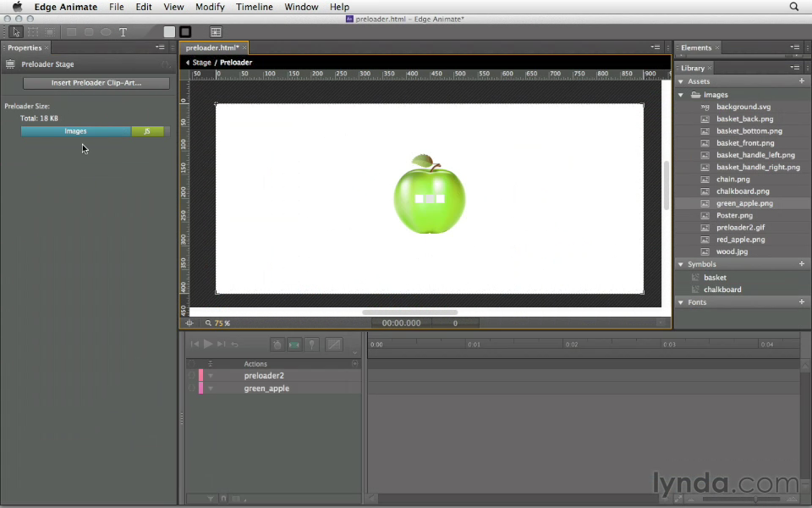Click Insert Preloader Clip-Art button
Image resolution: width=812 pixels, height=508 pixels.
pyautogui.click(x=96, y=83)
